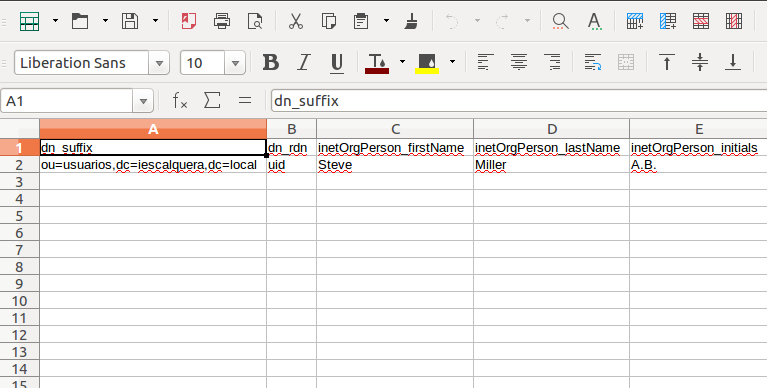Open the Paste special dropdown arrow
767x388 pixels.
pos(386,21)
